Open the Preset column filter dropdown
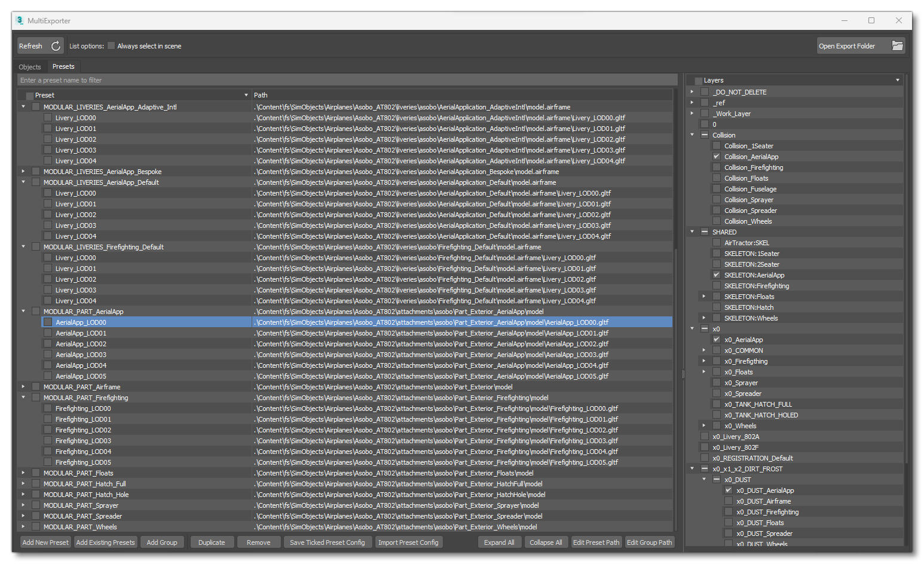Viewport: 924px width, 564px height. coord(246,94)
